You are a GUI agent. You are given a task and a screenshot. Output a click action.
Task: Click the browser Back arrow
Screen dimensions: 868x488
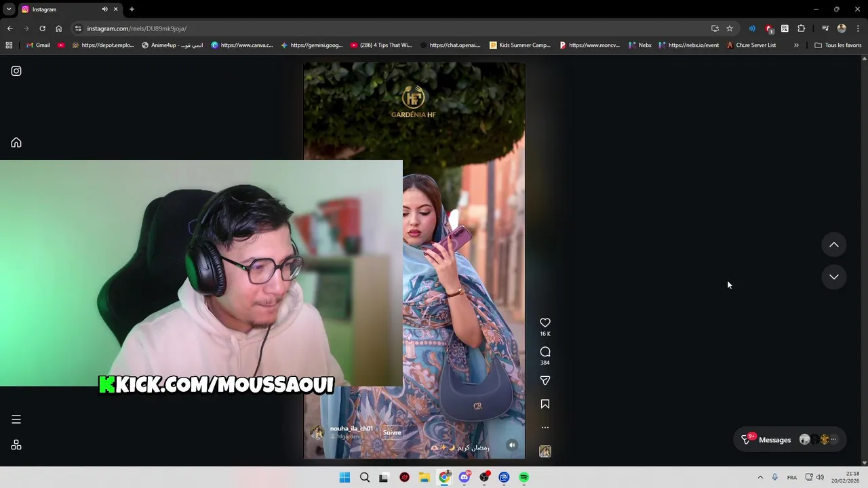pyautogui.click(x=9, y=28)
